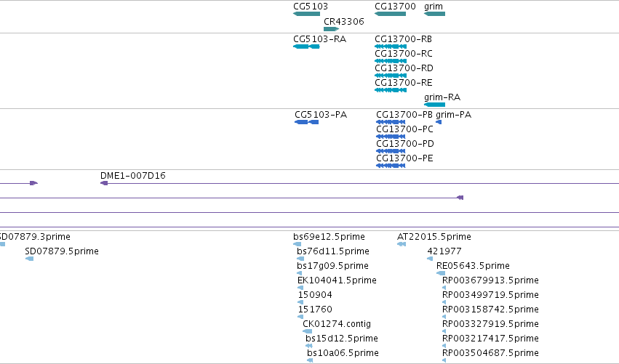This screenshot has width=619, height=364.
Task: Select EST bs10a06.5prime
Action: (x=310, y=360)
